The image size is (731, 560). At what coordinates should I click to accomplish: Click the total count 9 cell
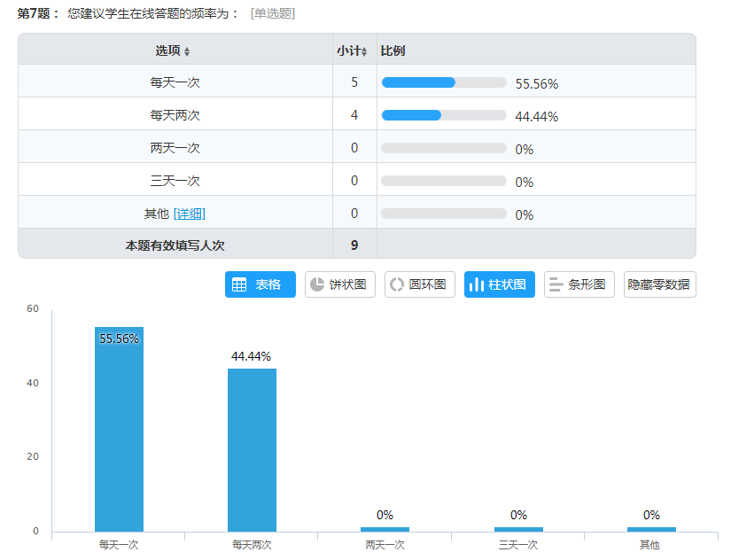[354, 244]
